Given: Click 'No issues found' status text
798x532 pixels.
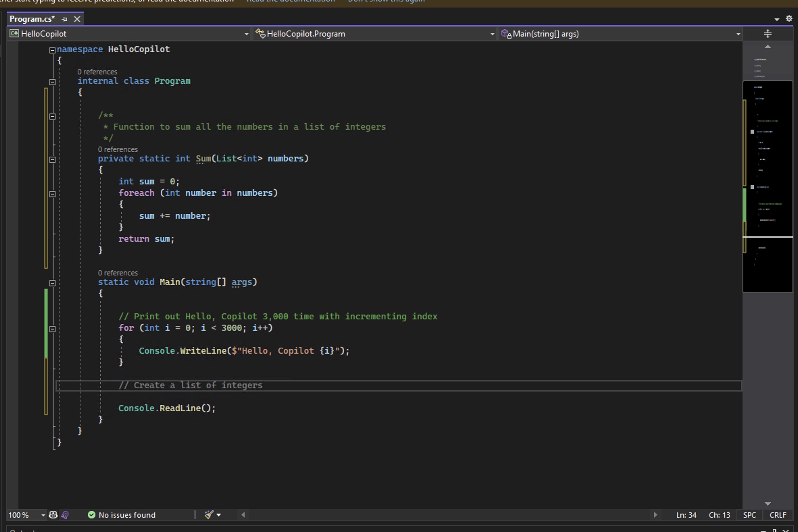Looking at the screenshot, I should coord(127,515).
